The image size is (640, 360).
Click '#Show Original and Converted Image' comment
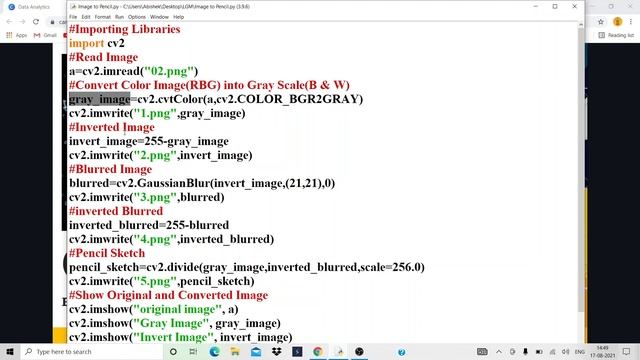coord(169,295)
